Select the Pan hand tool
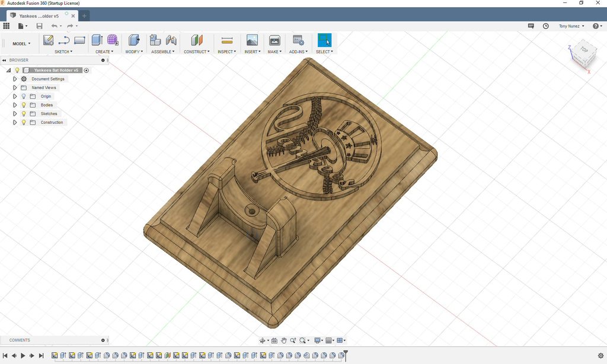The height and width of the screenshot is (364, 607). coord(283,340)
